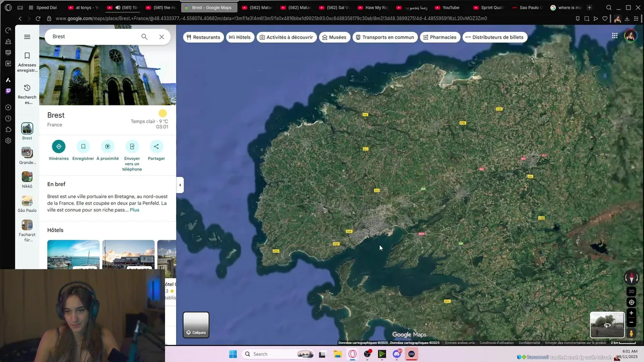This screenshot has width=644, height=362.
Task: Filter map by Hôtels chip
Action: (x=239, y=37)
